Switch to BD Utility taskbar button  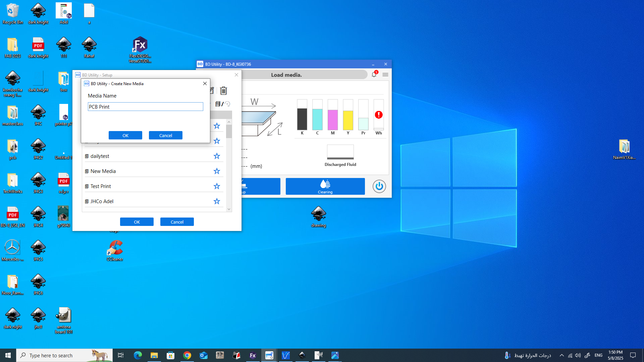point(269,355)
